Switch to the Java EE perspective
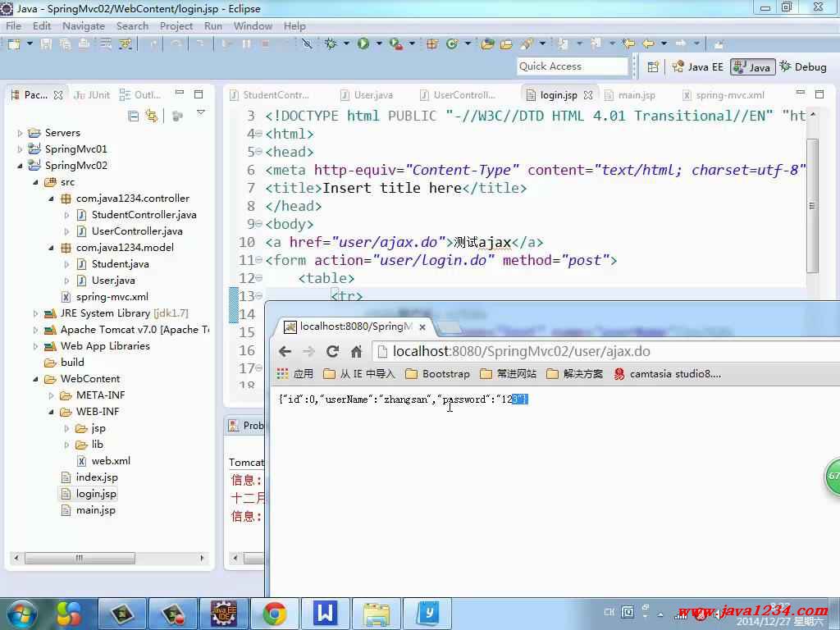 [697, 67]
